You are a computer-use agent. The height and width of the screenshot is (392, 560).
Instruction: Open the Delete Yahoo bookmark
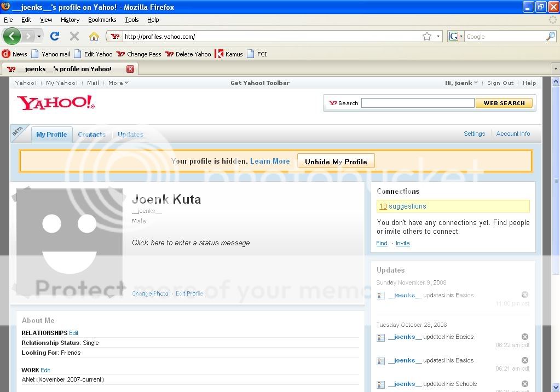pos(188,54)
